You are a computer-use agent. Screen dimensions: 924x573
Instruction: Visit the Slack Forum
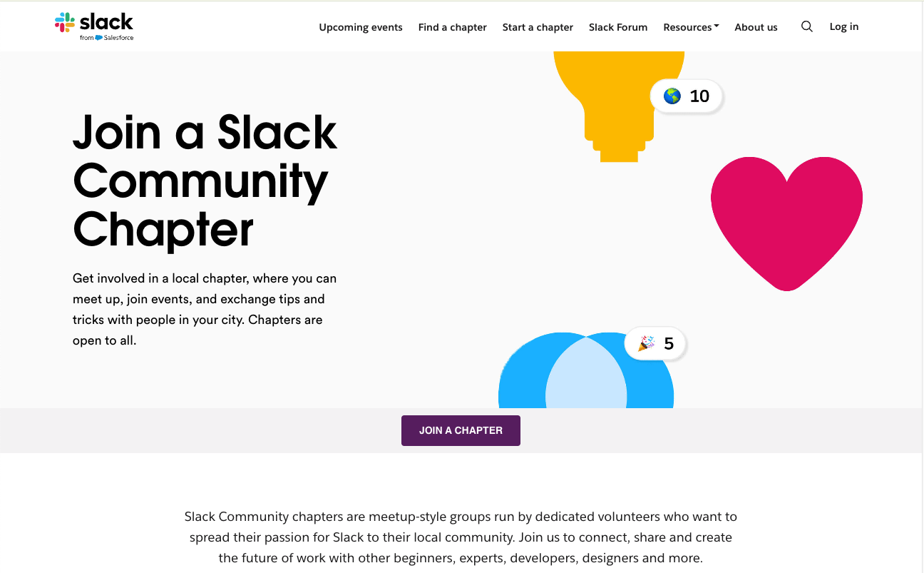617,26
